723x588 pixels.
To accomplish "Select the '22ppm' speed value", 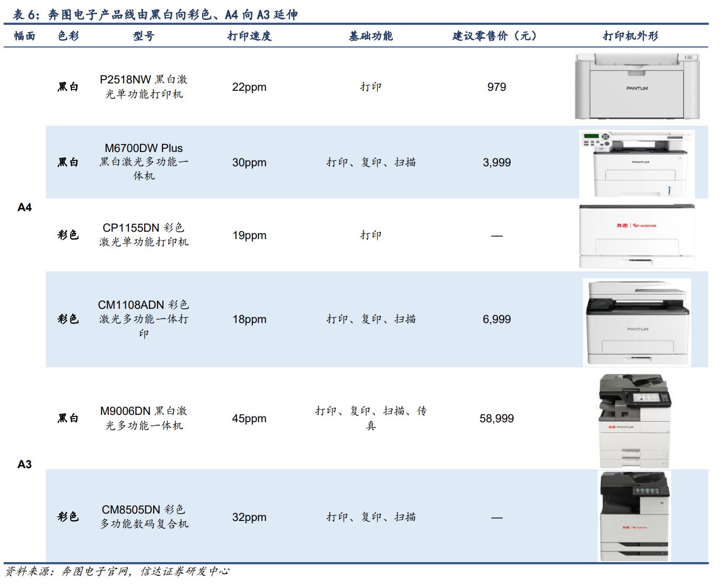I will coord(249,87).
